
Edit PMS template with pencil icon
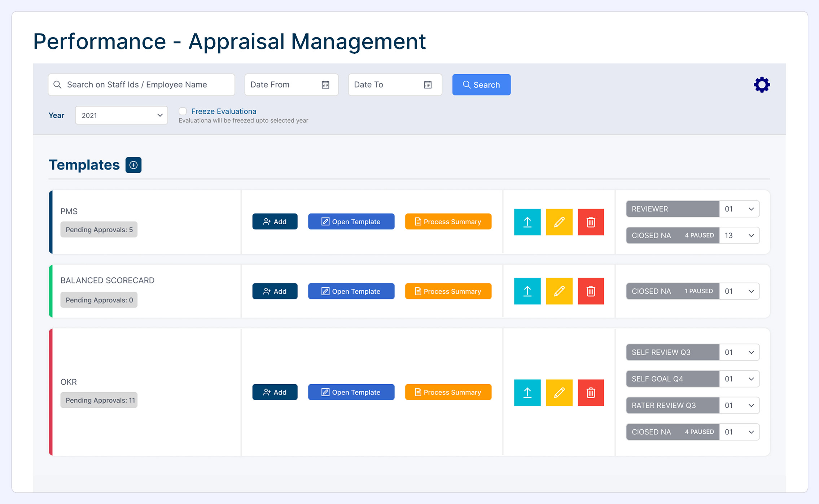pyautogui.click(x=559, y=222)
